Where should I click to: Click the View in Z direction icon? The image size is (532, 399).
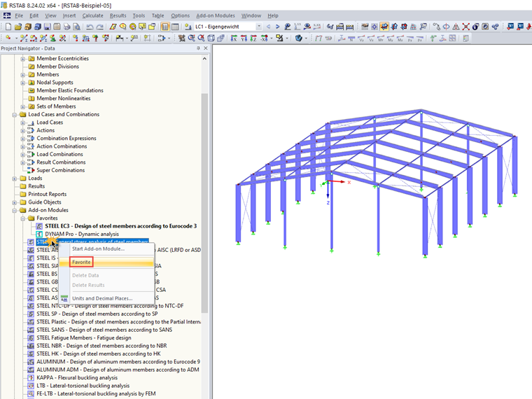point(253,38)
